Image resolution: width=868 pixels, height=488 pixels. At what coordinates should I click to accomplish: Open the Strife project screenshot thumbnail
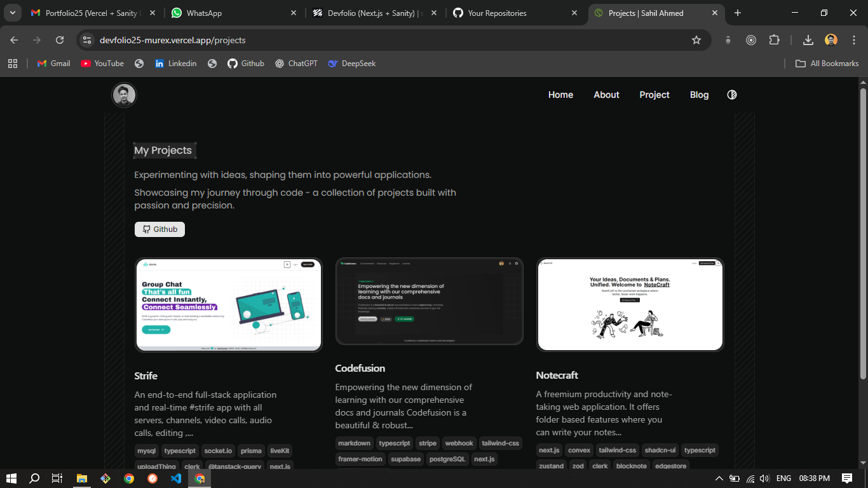tap(229, 305)
